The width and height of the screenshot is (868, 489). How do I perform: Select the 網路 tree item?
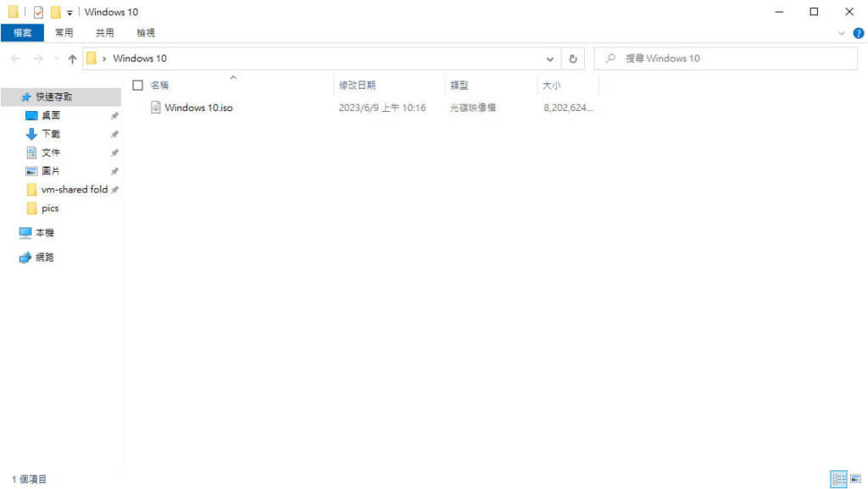[45, 258]
